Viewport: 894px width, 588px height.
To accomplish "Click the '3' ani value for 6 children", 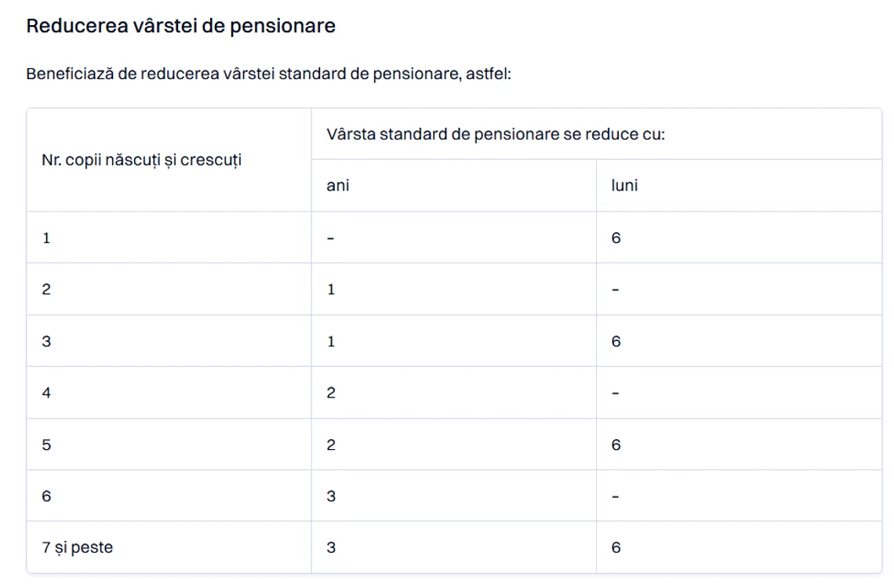I will coord(331,496).
